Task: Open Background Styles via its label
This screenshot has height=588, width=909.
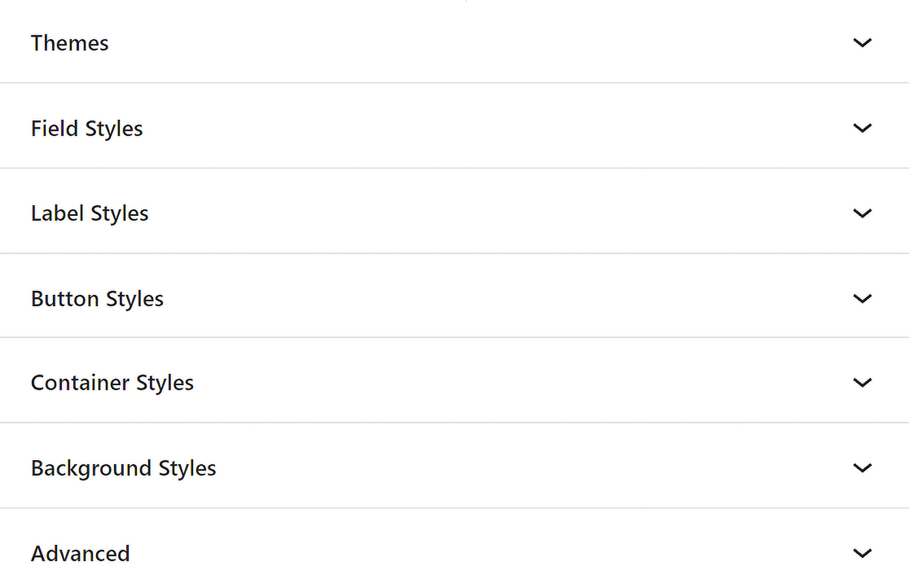Action: pyautogui.click(x=124, y=469)
